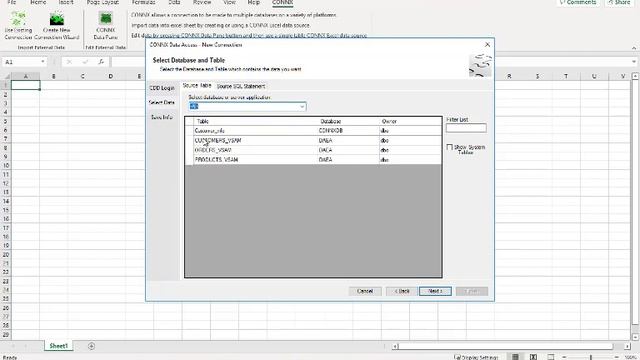This screenshot has width=640, height=360.
Task: Click the select-all corner of the worksheet
Action: click(x=6, y=76)
